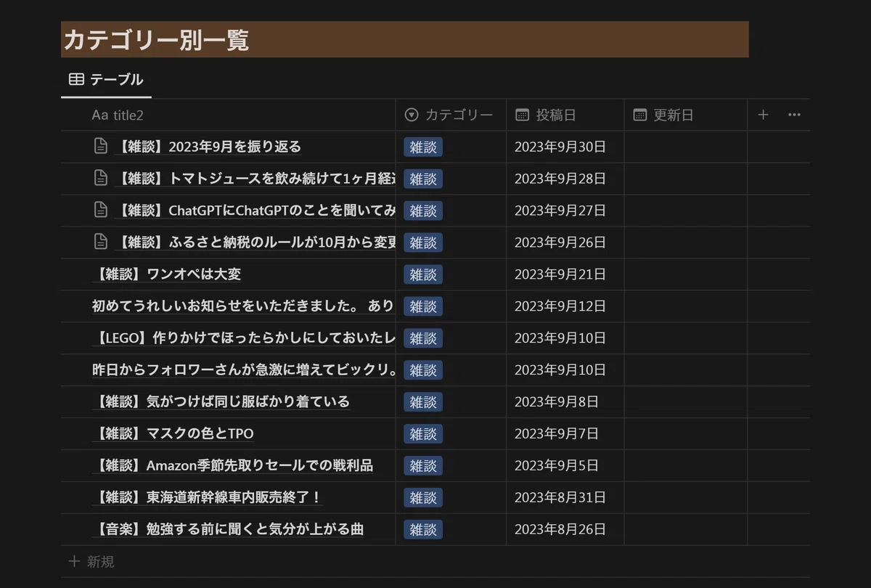Select the date 2023年9月30日

click(560, 147)
